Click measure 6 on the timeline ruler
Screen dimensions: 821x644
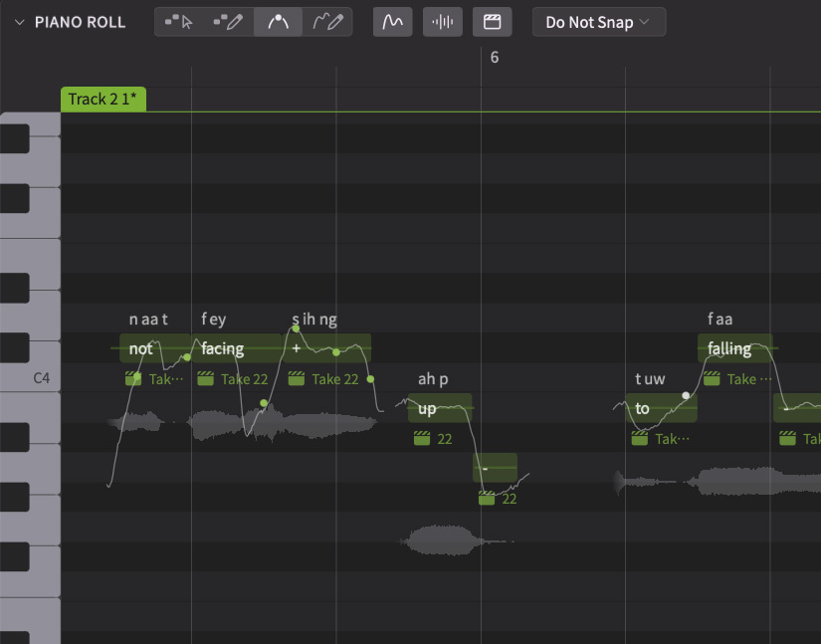[495, 58]
